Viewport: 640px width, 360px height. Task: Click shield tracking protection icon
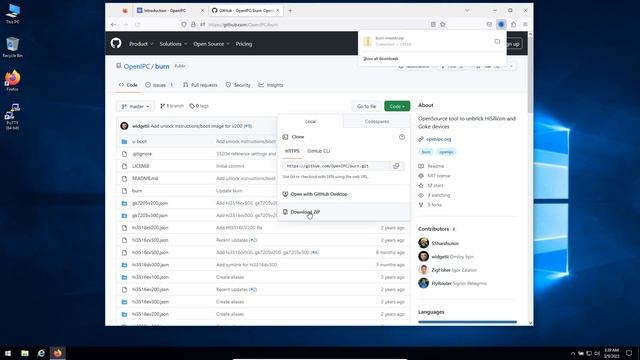click(x=184, y=24)
